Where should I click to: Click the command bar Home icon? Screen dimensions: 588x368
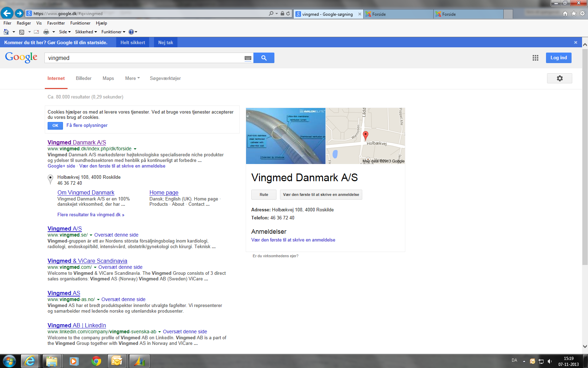point(6,32)
